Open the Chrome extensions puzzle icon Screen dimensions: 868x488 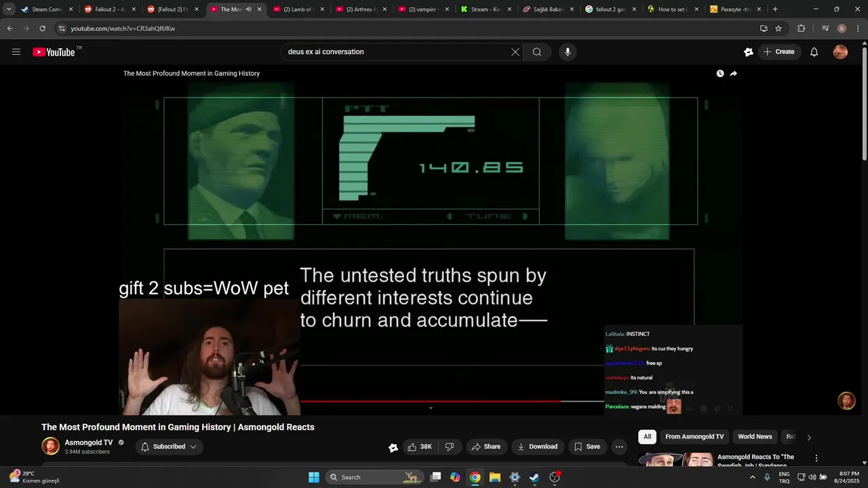point(802,28)
